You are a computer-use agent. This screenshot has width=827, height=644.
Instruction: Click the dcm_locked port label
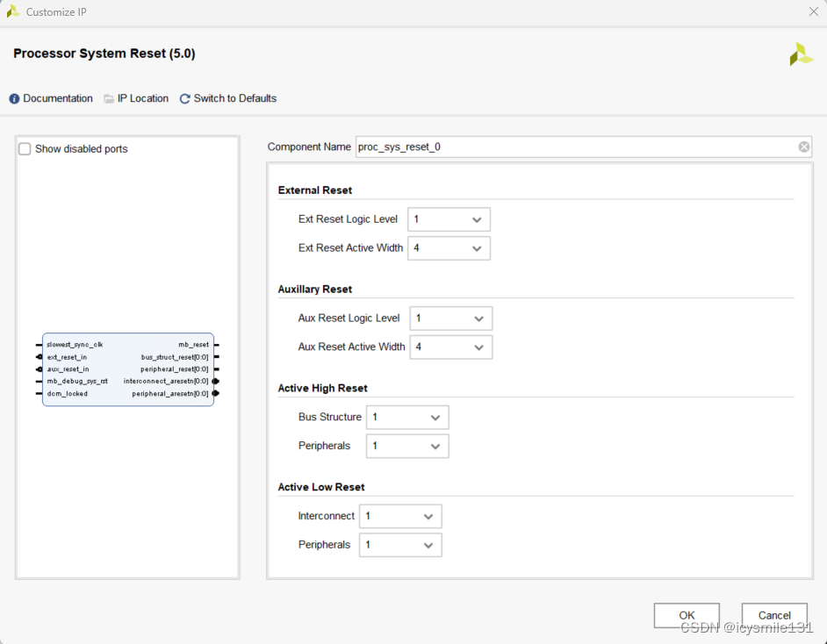[68, 394]
